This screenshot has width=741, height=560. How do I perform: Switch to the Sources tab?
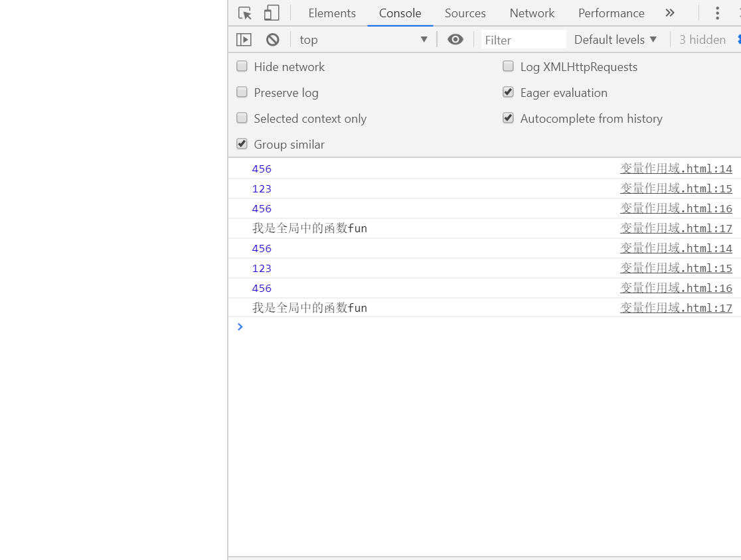(465, 13)
